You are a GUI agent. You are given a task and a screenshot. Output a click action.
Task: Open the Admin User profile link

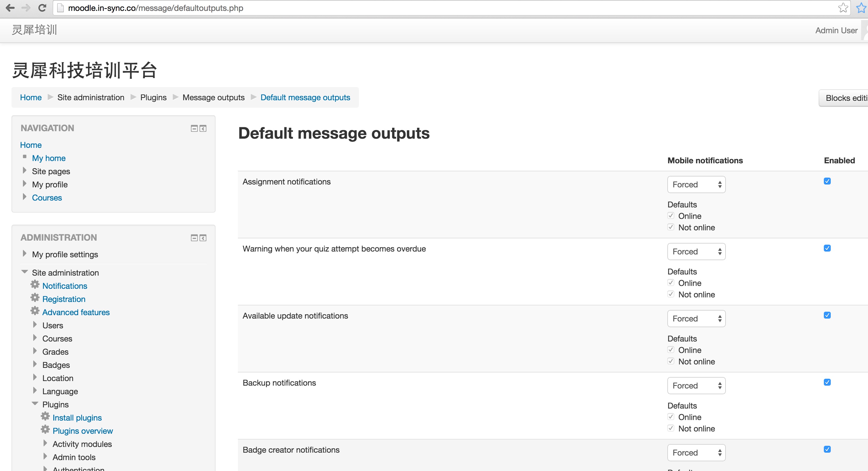coord(836,30)
